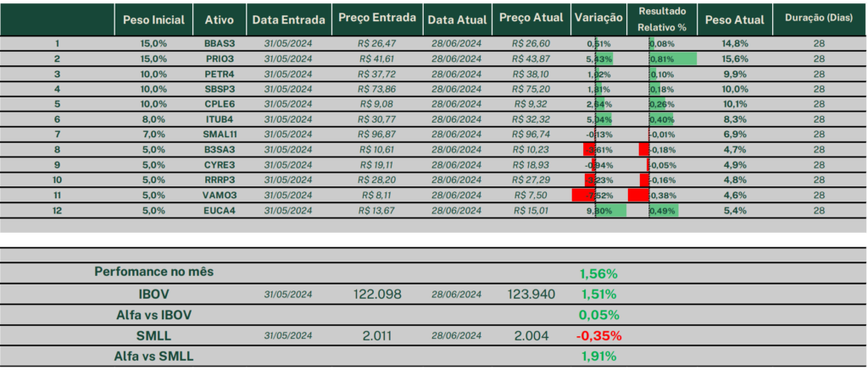Click the VAMO3 ticker cell

(220, 196)
